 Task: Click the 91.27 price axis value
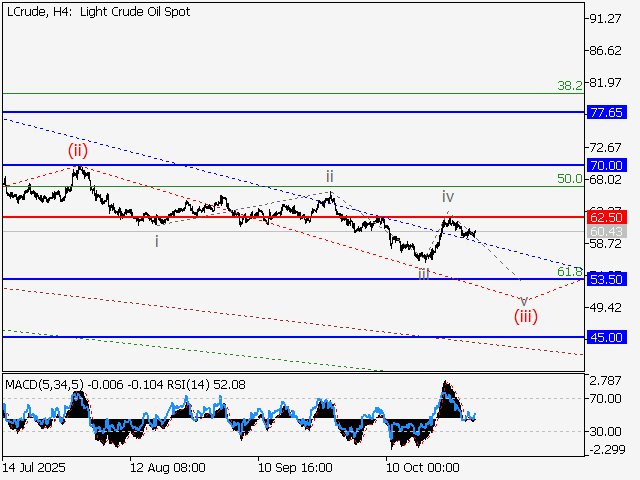(607, 18)
